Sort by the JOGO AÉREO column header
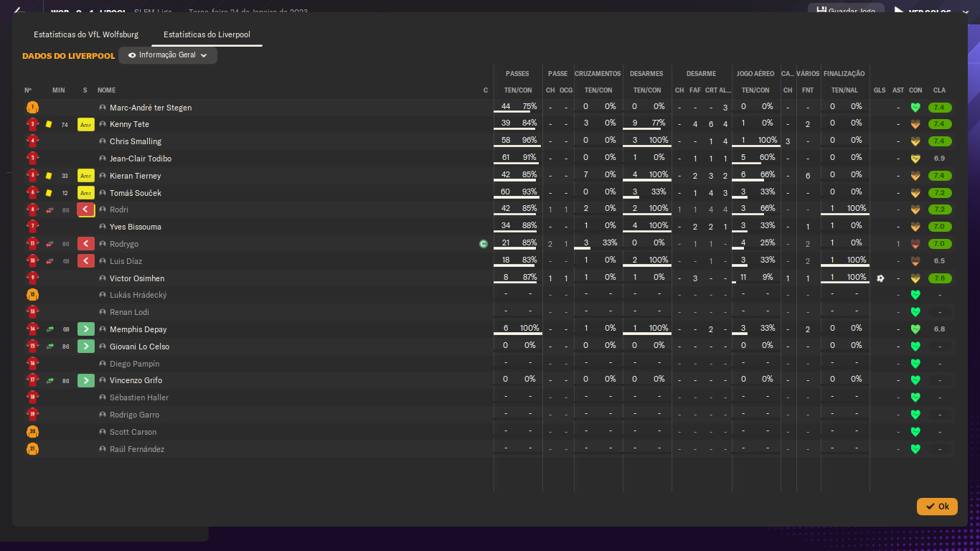 755,73
